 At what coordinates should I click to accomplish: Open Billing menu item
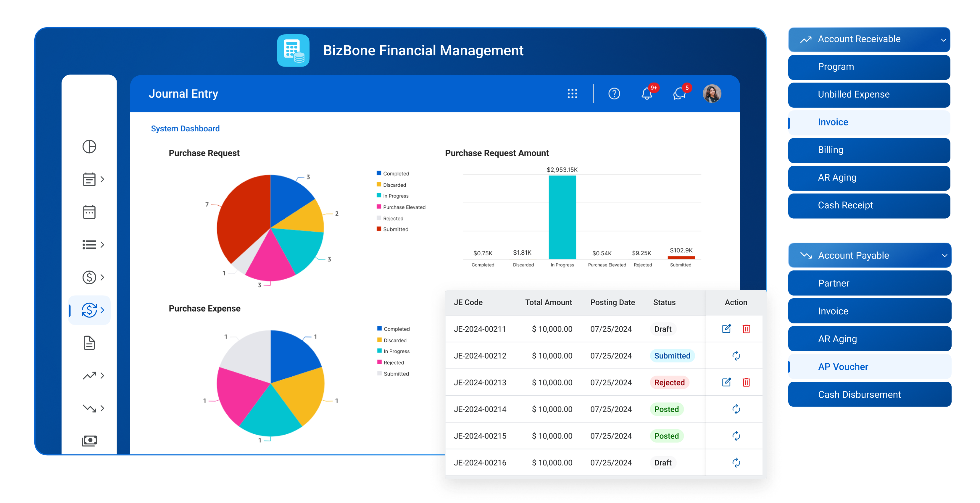tap(869, 150)
